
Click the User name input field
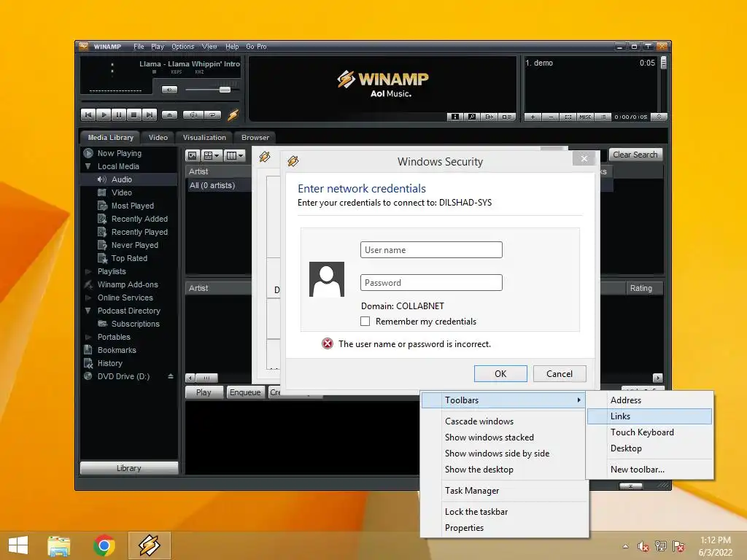point(431,250)
